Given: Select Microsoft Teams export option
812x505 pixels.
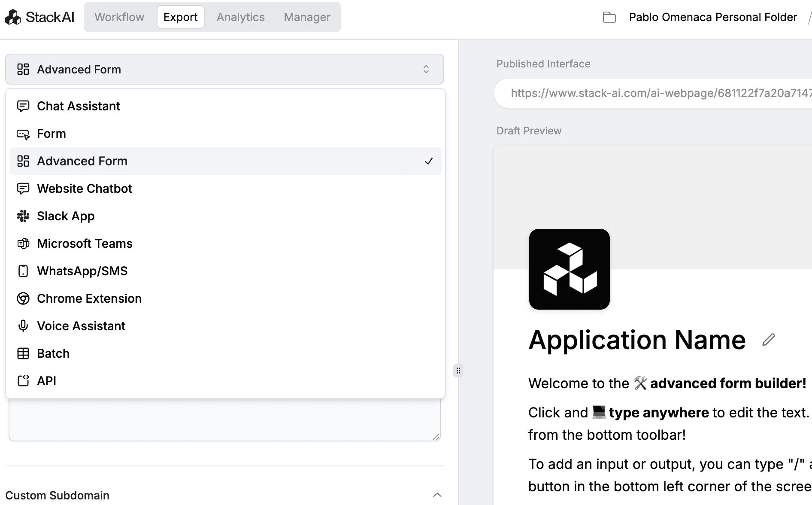Looking at the screenshot, I should (225, 243).
